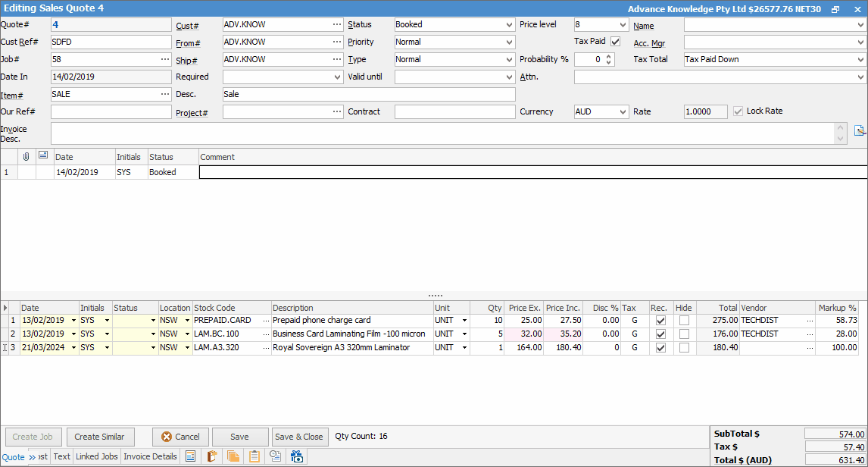
Task: Click the orange stacked copy pages icon
Action: tap(233, 456)
